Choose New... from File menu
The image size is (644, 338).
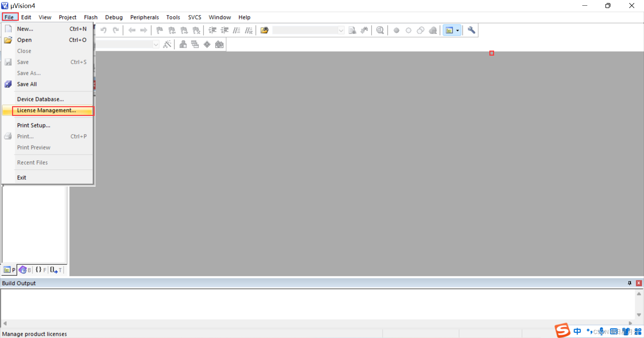pos(48,29)
